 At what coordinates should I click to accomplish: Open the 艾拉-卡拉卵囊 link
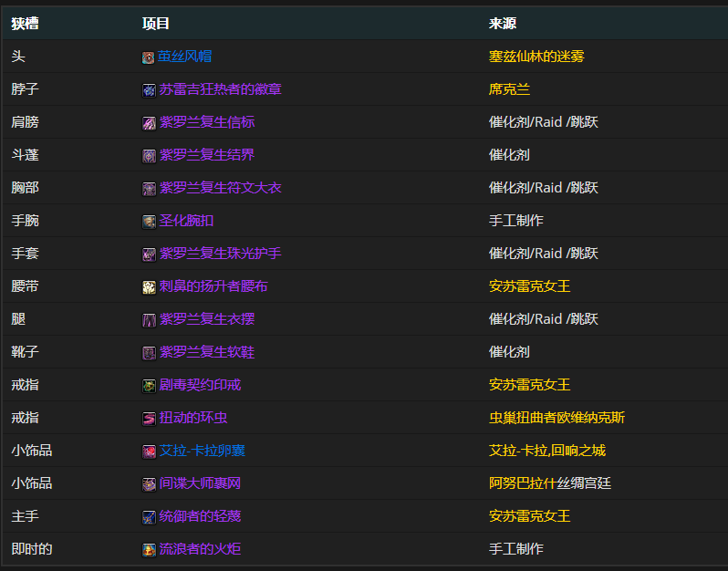pyautogui.click(x=202, y=451)
